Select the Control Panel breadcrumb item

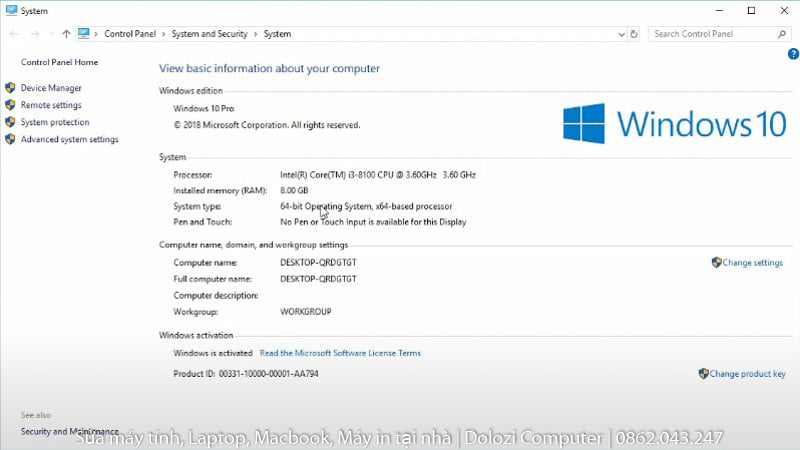[x=132, y=34]
